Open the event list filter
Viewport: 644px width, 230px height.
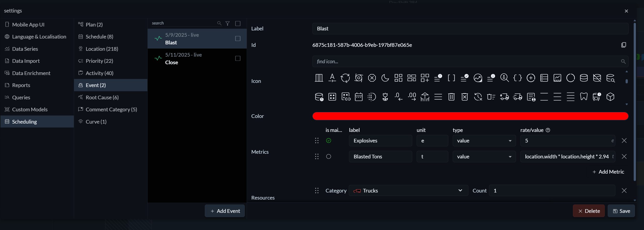(x=228, y=23)
